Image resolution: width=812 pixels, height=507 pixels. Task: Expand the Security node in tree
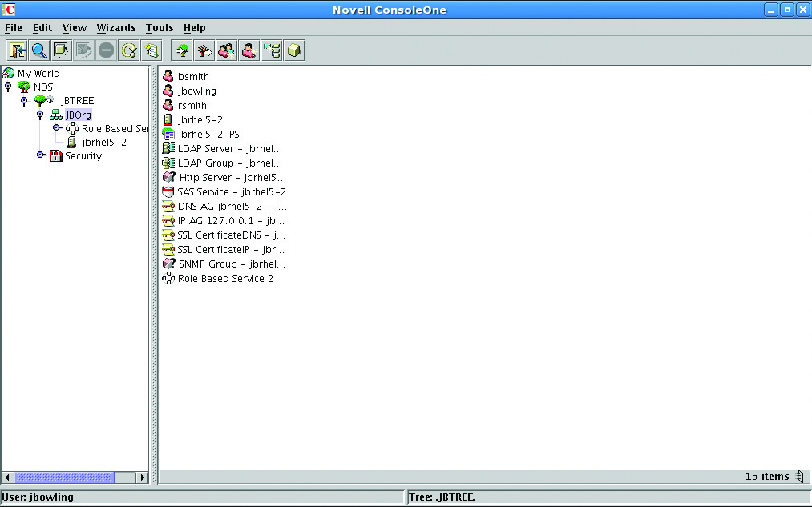40,156
